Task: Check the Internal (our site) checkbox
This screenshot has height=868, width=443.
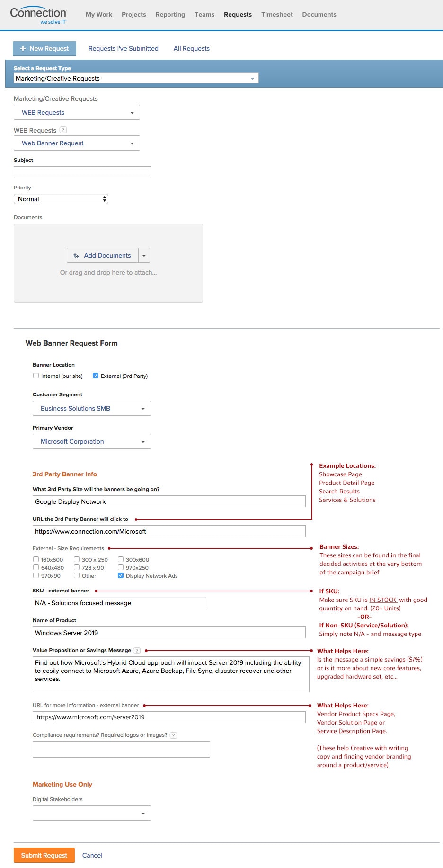Action: [x=36, y=376]
